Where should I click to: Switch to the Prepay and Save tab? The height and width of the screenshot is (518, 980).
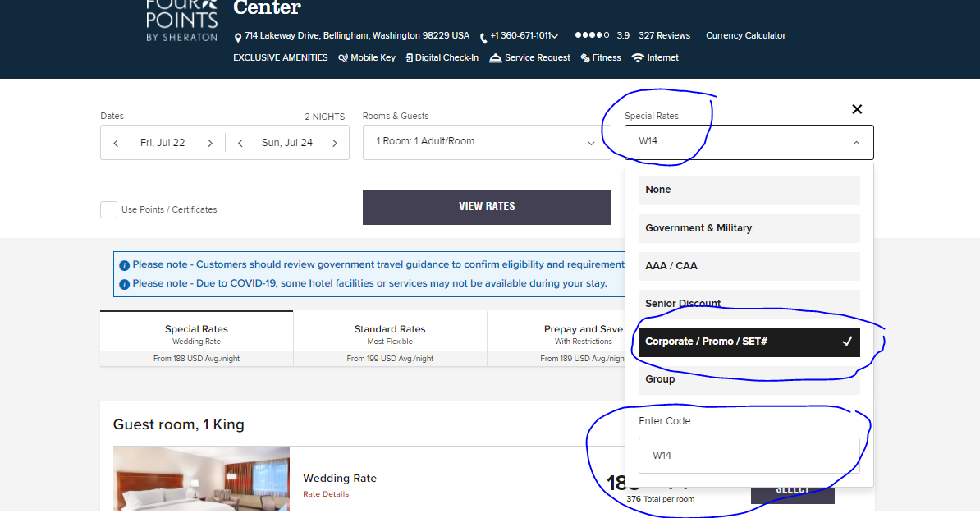556,338
